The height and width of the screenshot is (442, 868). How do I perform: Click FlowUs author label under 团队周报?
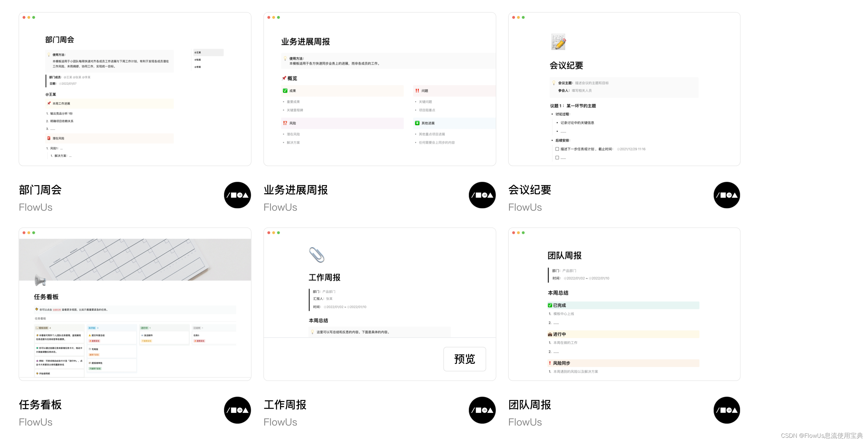coord(525,422)
